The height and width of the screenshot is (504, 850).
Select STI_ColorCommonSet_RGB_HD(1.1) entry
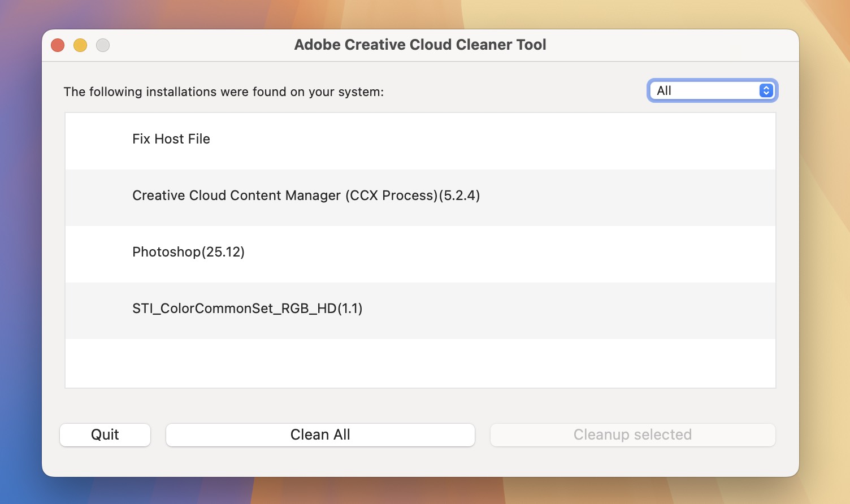[420, 311]
